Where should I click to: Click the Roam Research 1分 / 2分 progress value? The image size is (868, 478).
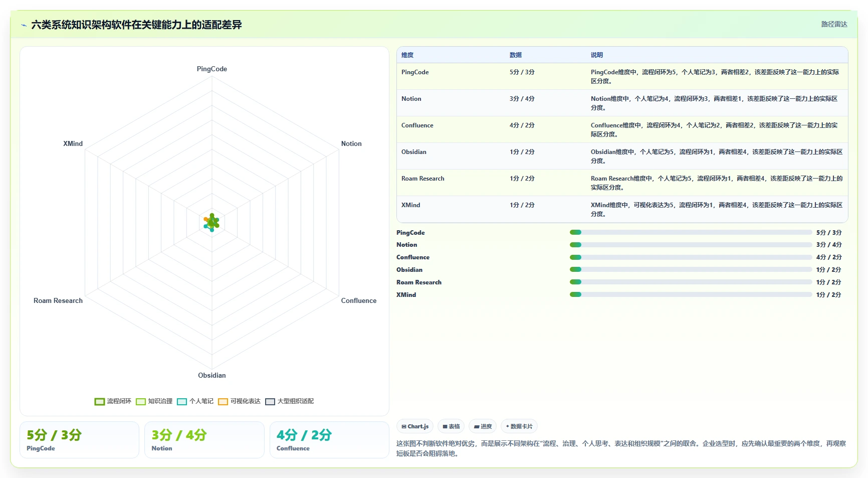(829, 282)
